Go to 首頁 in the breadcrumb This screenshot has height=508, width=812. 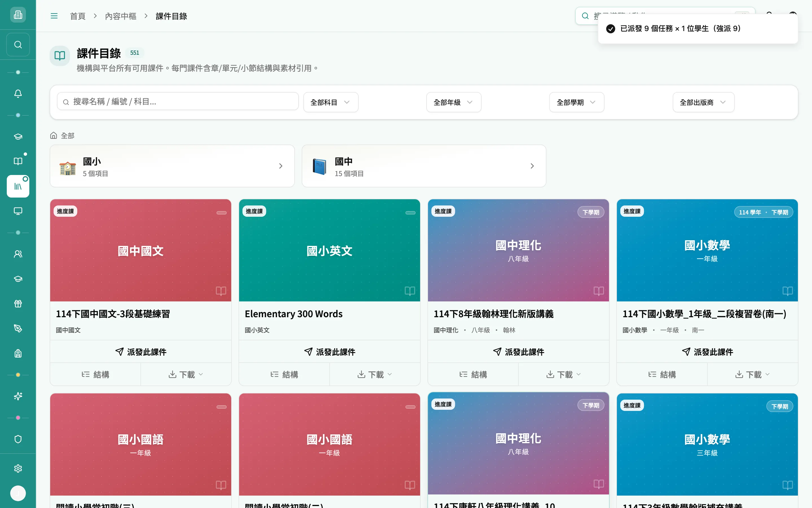(x=78, y=16)
